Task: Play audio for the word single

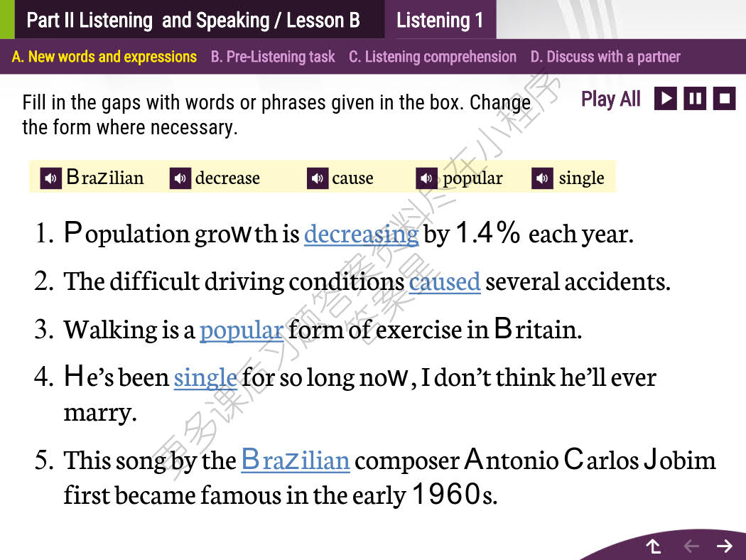Action: click(542, 178)
